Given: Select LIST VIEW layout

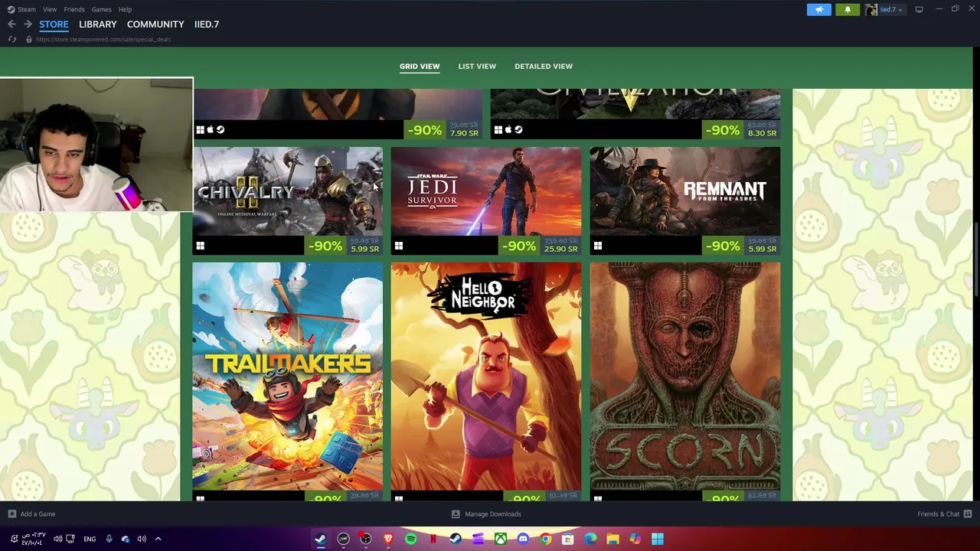Looking at the screenshot, I should tap(477, 66).
